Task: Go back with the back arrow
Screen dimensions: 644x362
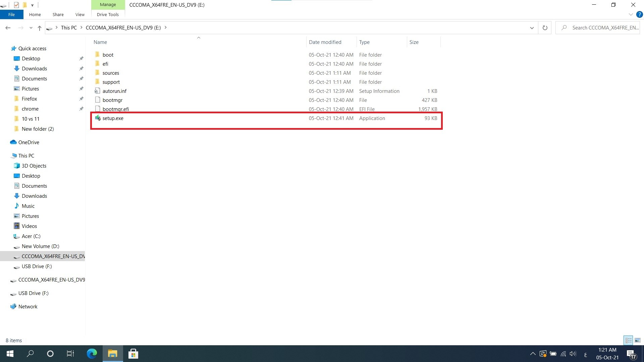Action: (x=8, y=28)
